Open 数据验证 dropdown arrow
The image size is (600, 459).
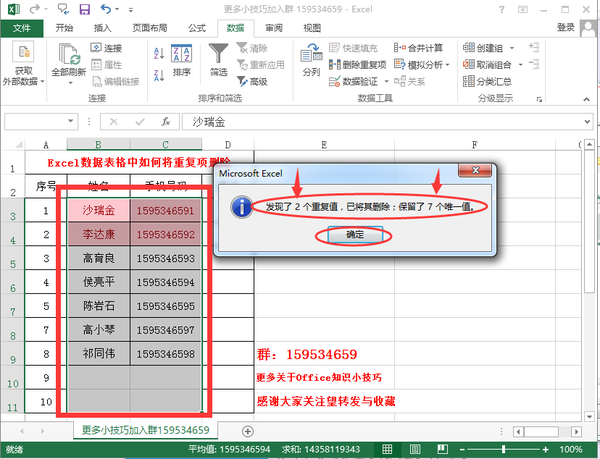coord(386,81)
